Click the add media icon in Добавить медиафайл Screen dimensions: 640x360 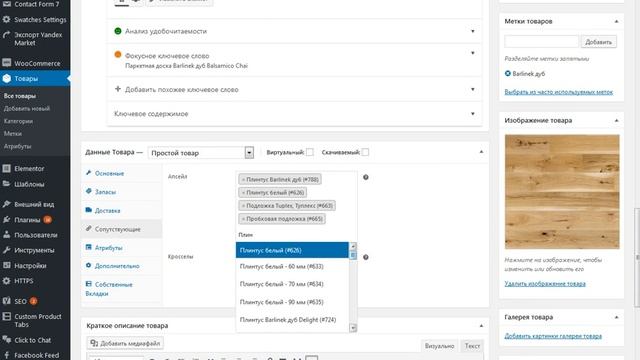[x=94, y=343]
